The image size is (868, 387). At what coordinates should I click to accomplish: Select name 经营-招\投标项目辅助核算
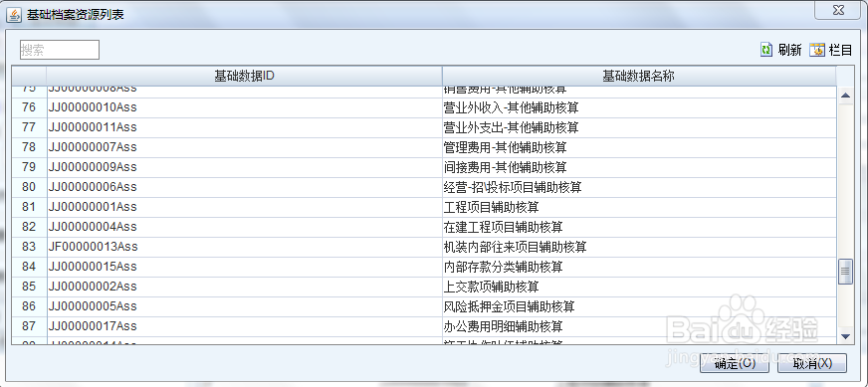click(x=639, y=187)
